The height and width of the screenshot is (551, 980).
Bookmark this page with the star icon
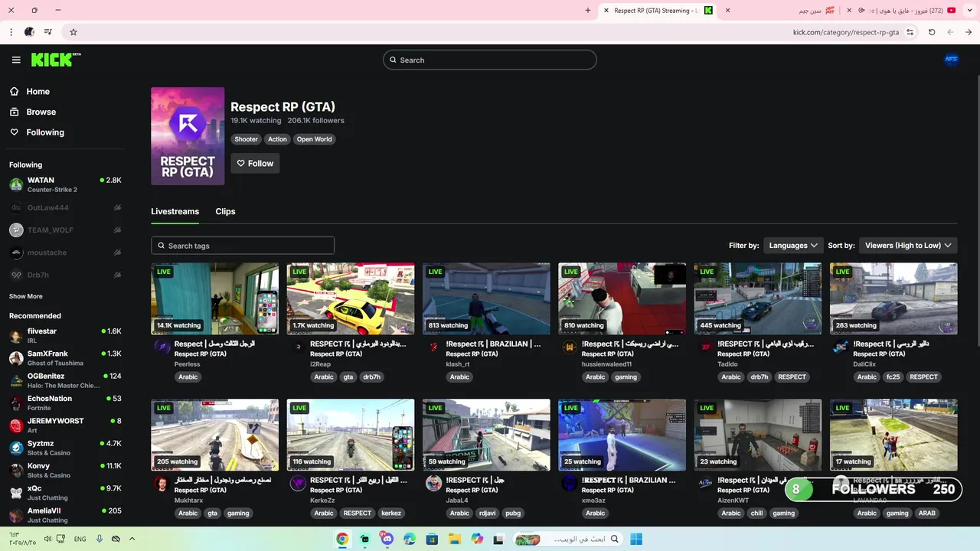pos(73,32)
